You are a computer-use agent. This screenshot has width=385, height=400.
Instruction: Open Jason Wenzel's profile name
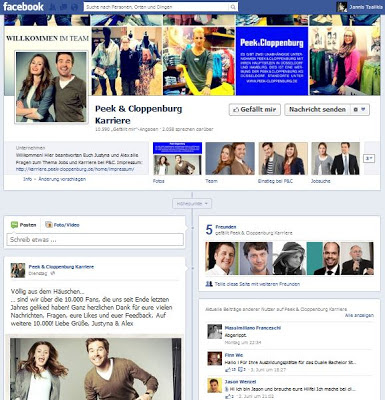click(x=240, y=382)
